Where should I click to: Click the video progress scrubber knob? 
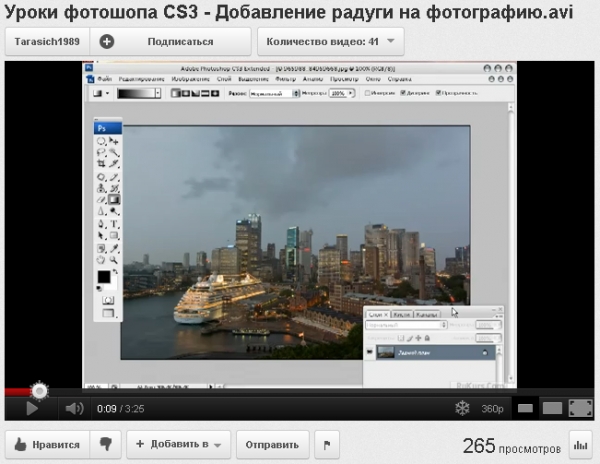pyautogui.click(x=39, y=391)
